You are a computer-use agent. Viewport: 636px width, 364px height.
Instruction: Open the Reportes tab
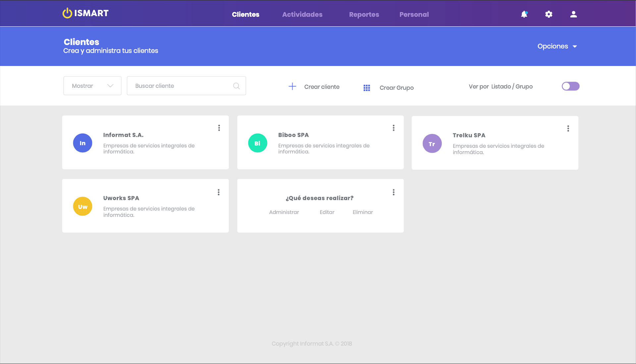364,15
